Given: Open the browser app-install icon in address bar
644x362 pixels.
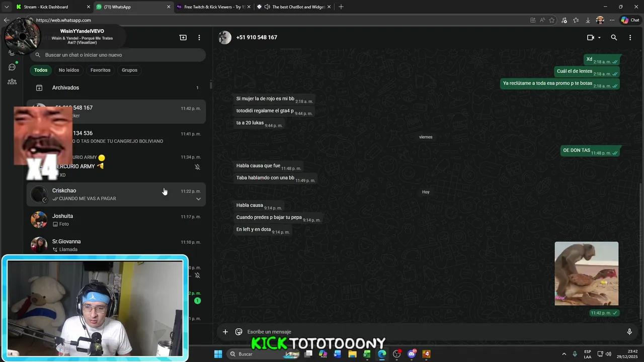Looking at the screenshot, I should [x=533, y=20].
